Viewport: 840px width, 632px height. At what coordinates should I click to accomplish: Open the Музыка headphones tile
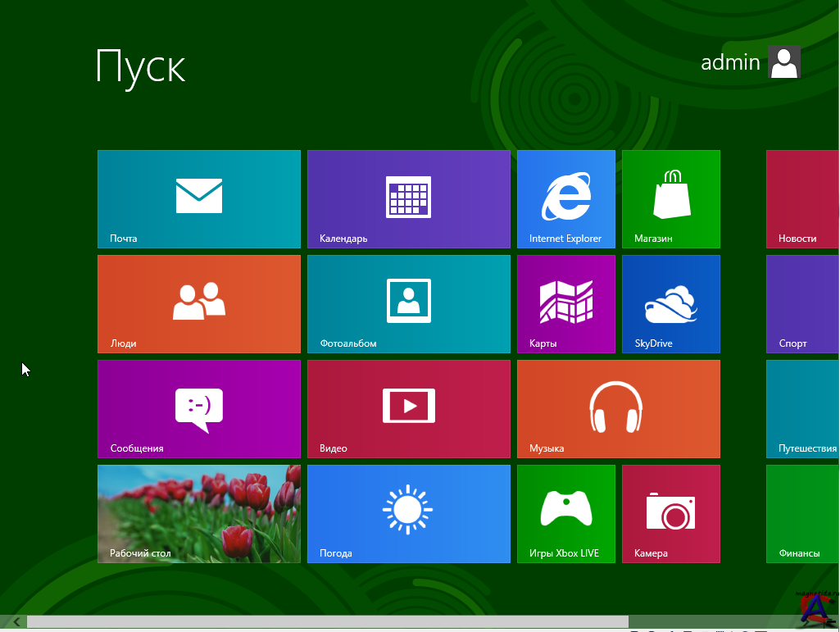pos(618,408)
